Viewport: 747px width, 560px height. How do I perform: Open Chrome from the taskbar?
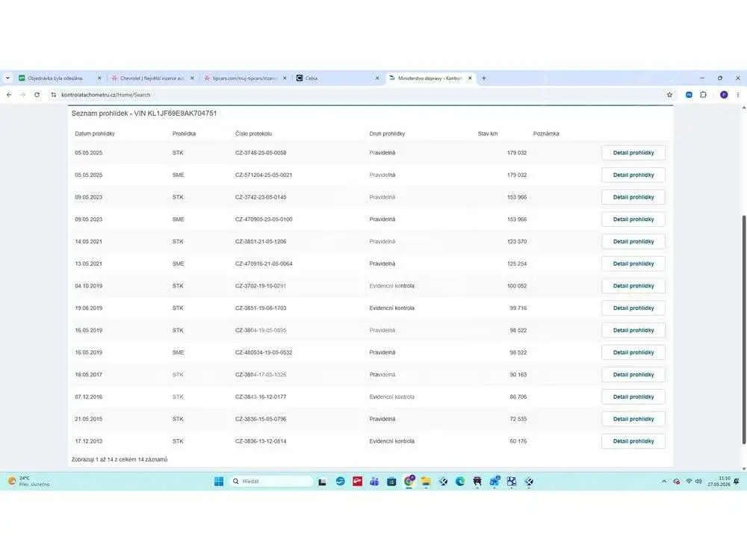(409, 482)
